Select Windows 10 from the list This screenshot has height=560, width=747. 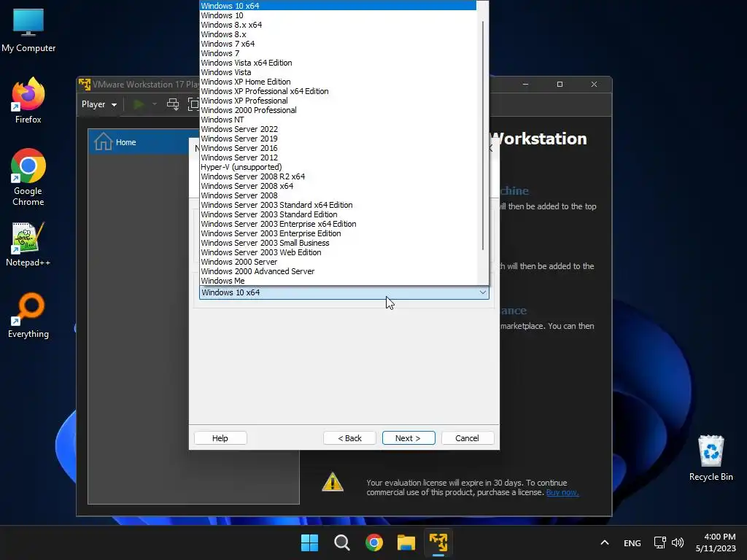click(x=338, y=15)
